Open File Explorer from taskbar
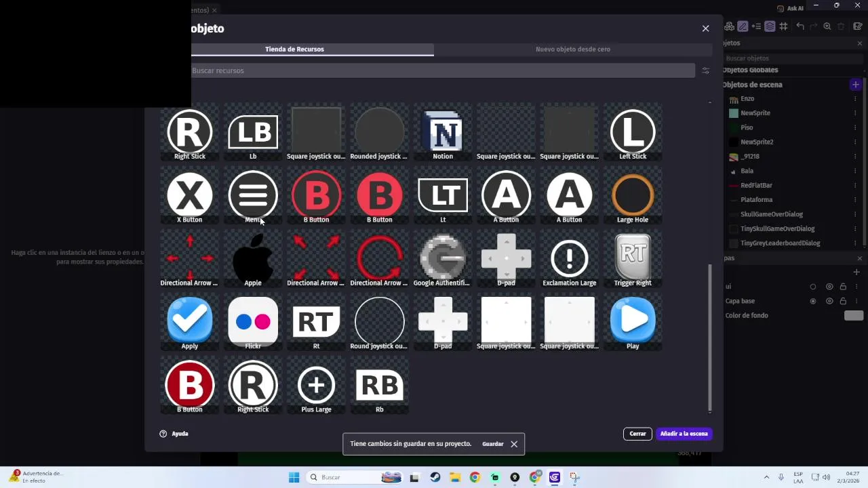The width and height of the screenshot is (868, 488). coord(454,477)
